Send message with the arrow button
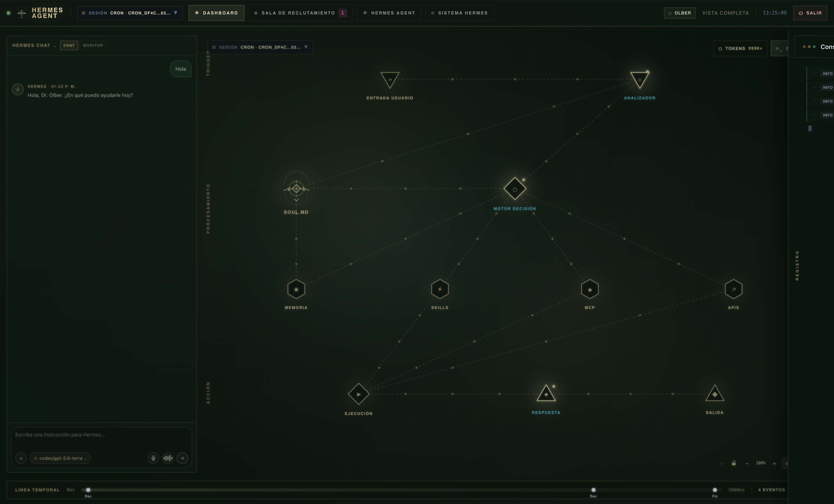This screenshot has height=504, width=834. point(182,458)
